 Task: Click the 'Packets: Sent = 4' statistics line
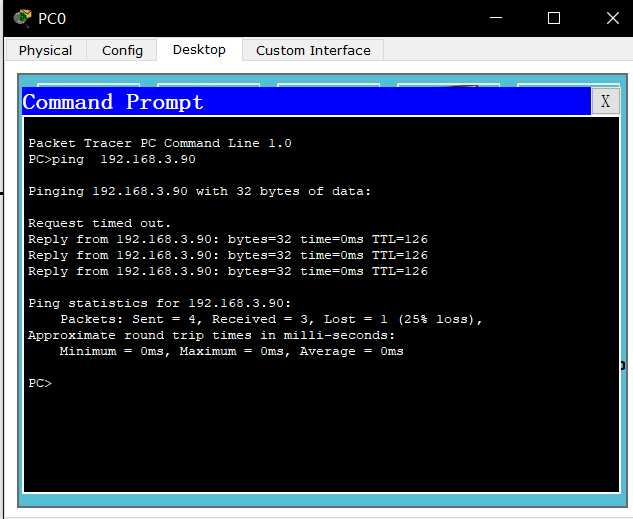tap(271, 319)
